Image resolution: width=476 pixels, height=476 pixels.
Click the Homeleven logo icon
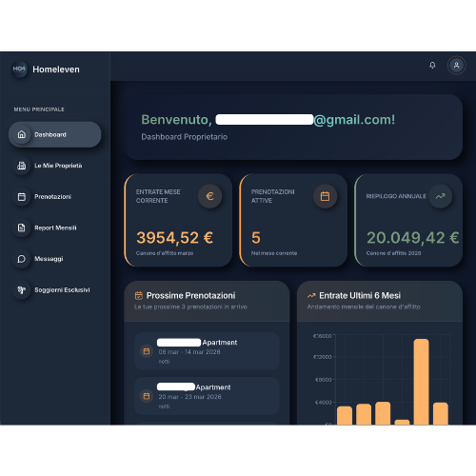point(19,69)
